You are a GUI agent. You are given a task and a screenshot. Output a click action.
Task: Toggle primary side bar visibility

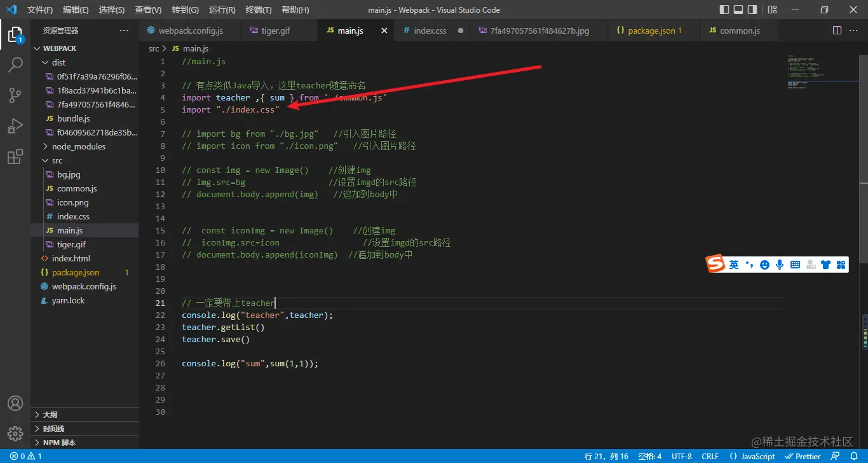pos(724,10)
